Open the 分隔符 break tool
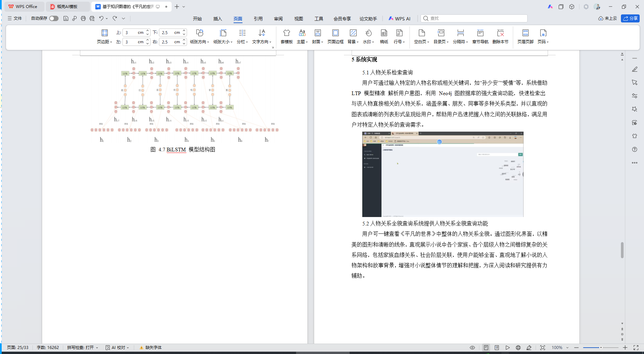This screenshot has width=644, height=354. tap(460, 37)
